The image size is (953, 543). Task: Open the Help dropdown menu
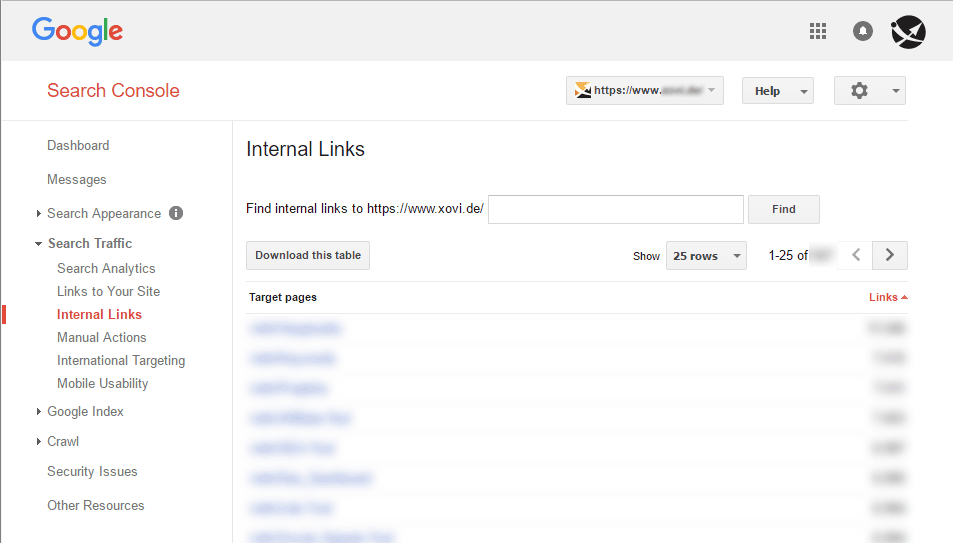click(777, 91)
